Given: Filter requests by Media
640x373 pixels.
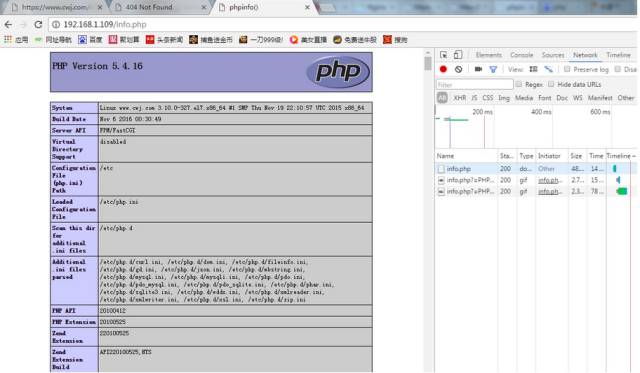Looking at the screenshot, I should (x=524, y=98).
